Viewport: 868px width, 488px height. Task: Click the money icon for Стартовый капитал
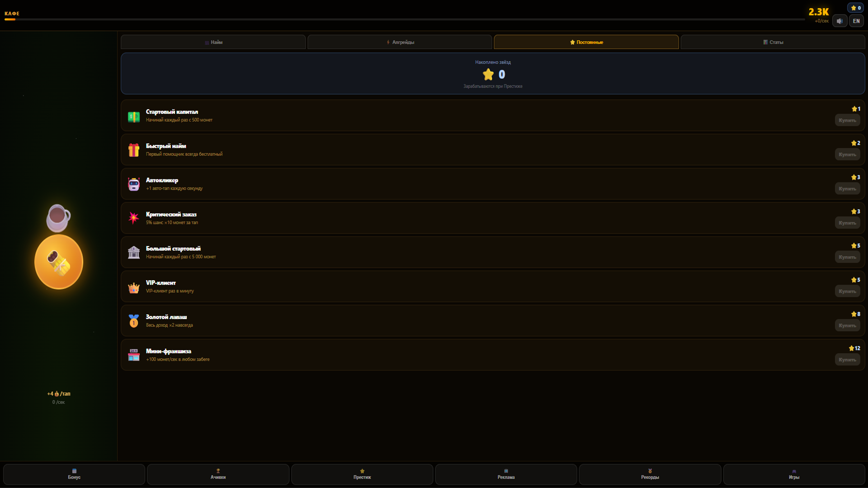coord(134,117)
